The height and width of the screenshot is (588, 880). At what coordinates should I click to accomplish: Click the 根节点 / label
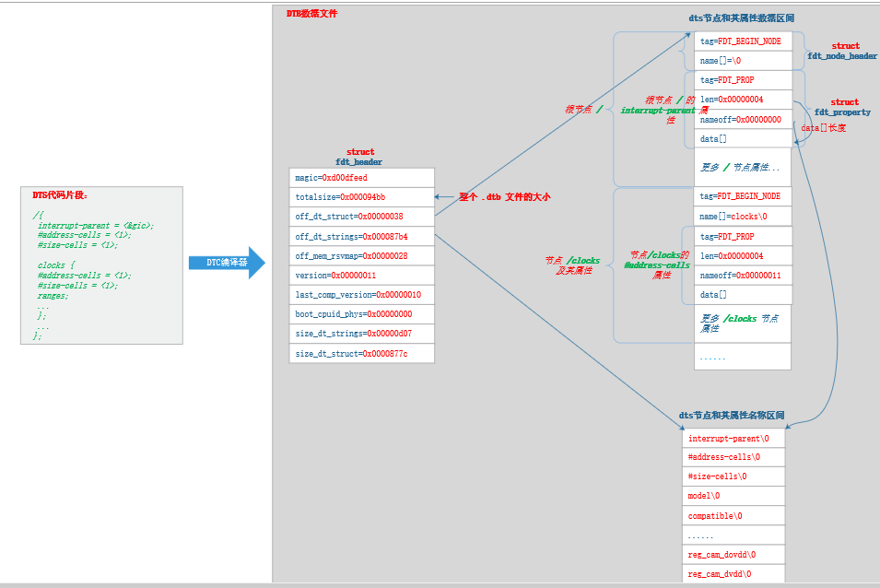coord(583,110)
